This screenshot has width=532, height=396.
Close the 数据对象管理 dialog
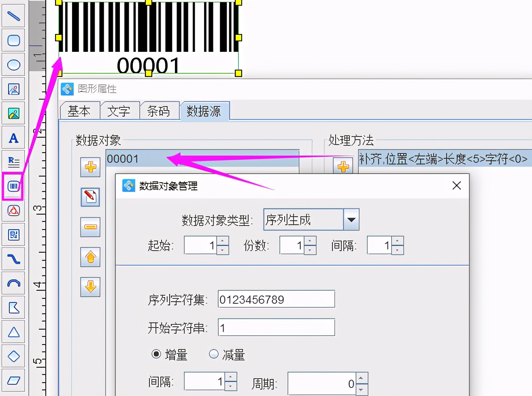[x=457, y=185]
